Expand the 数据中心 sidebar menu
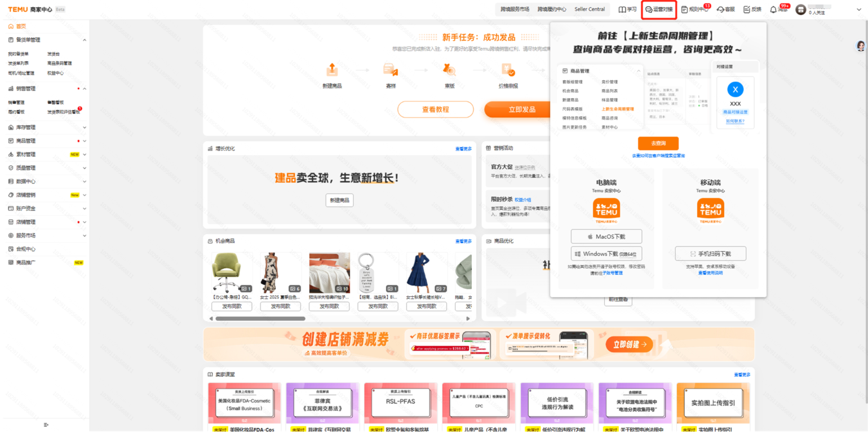 click(x=85, y=182)
